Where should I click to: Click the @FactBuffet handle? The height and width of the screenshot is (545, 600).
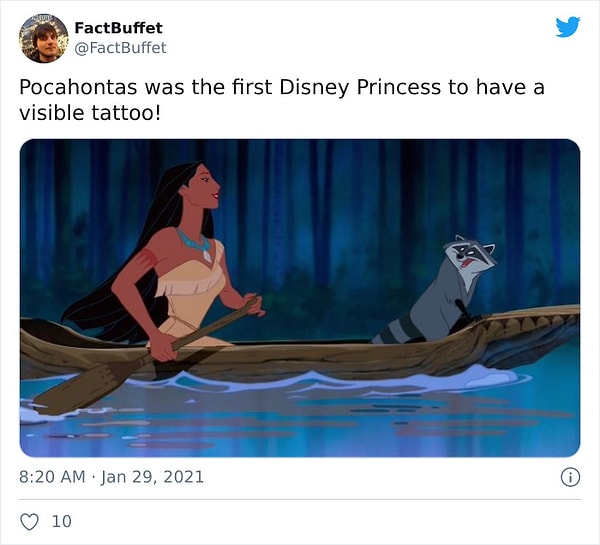pos(120,47)
